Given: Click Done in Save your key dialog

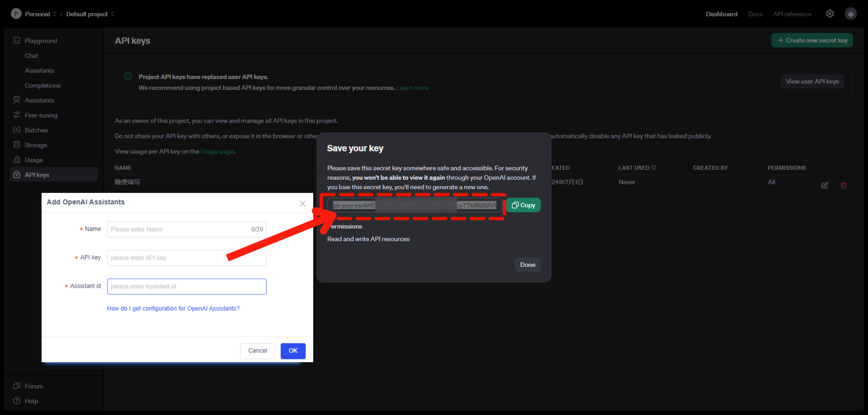Looking at the screenshot, I should [x=527, y=265].
